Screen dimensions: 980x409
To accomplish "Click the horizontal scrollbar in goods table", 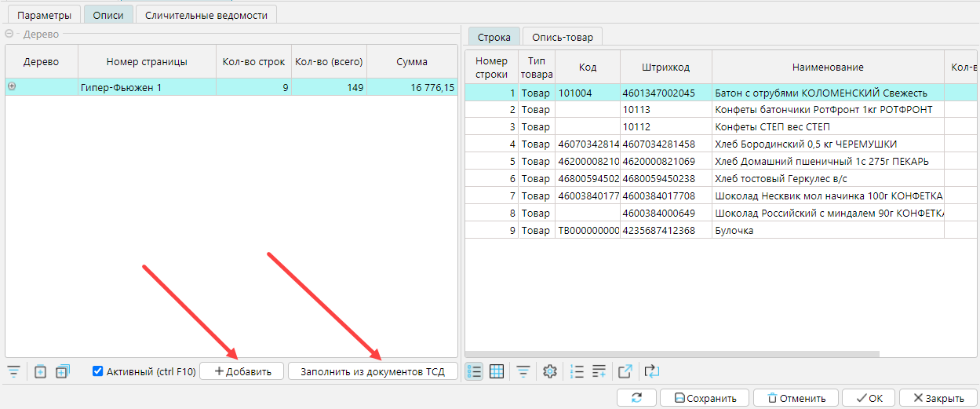I will [x=675, y=354].
